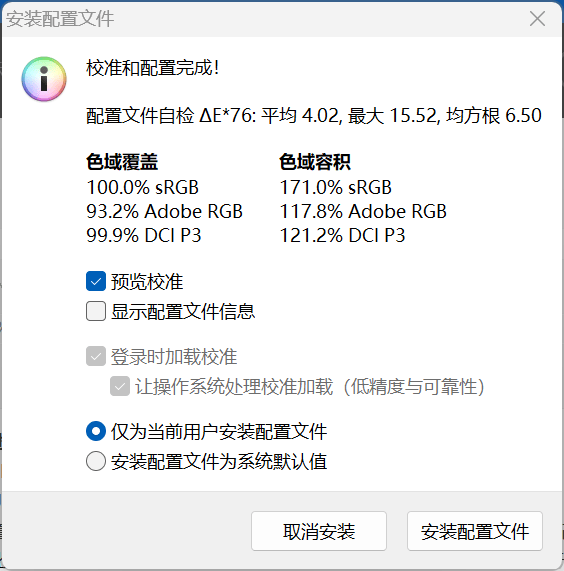The height and width of the screenshot is (571, 564).
Task: Click the 99.9% DCI P3 coverage value
Action: pyautogui.click(x=144, y=236)
